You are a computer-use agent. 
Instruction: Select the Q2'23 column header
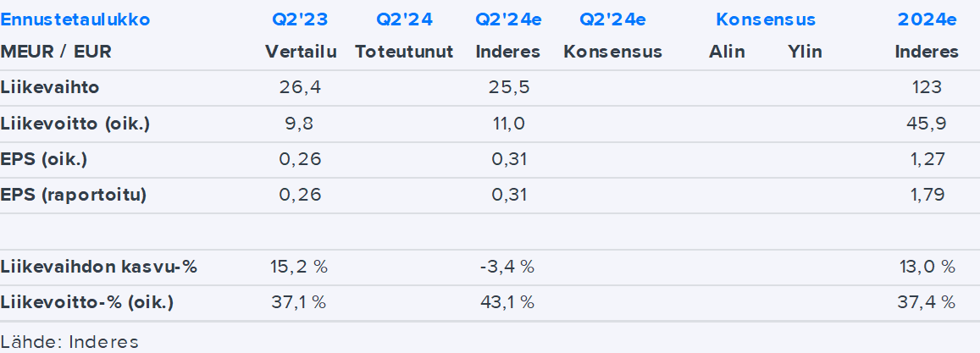coord(300,19)
